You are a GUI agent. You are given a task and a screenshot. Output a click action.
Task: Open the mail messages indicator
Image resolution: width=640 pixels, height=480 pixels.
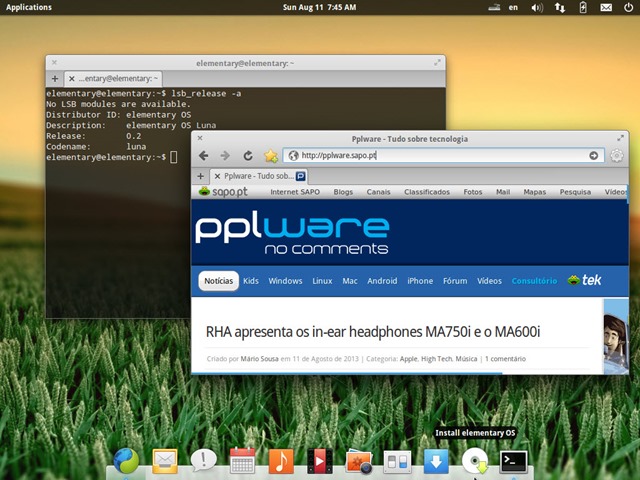tap(606, 7)
